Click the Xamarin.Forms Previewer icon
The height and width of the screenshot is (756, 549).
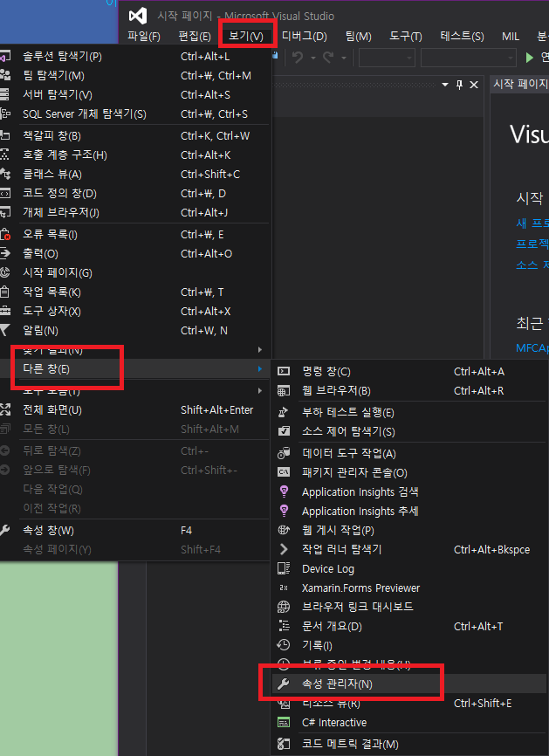click(284, 588)
